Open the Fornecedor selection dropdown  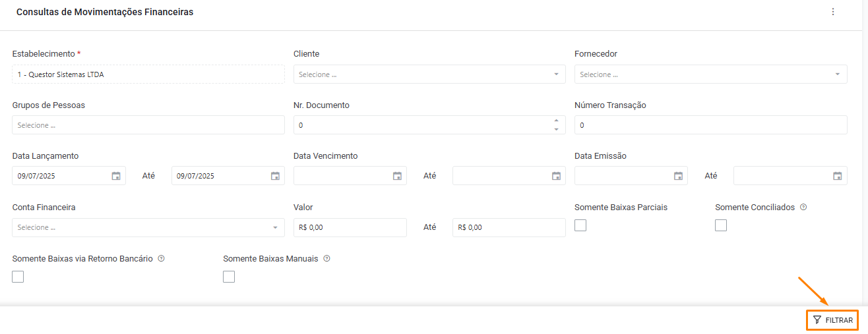[x=710, y=74]
